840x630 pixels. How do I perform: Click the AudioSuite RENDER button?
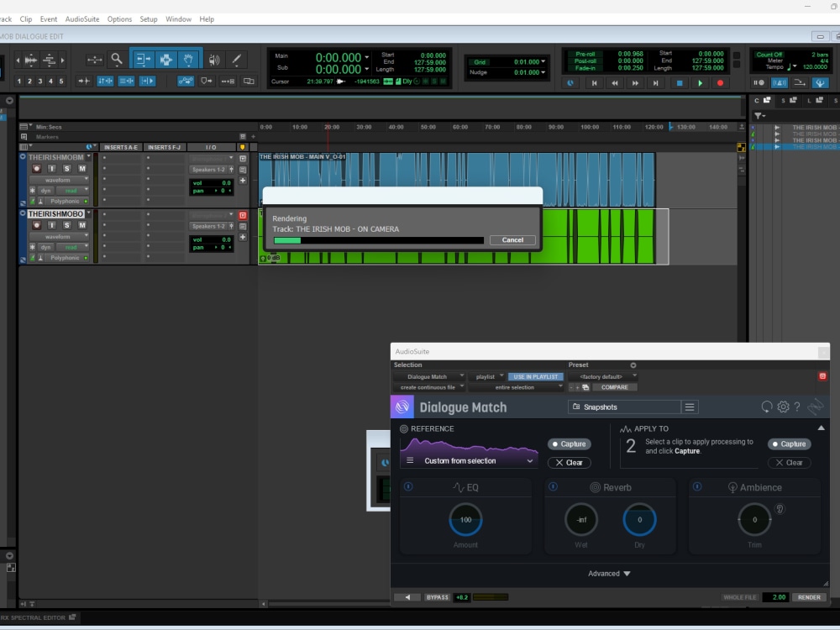809,597
